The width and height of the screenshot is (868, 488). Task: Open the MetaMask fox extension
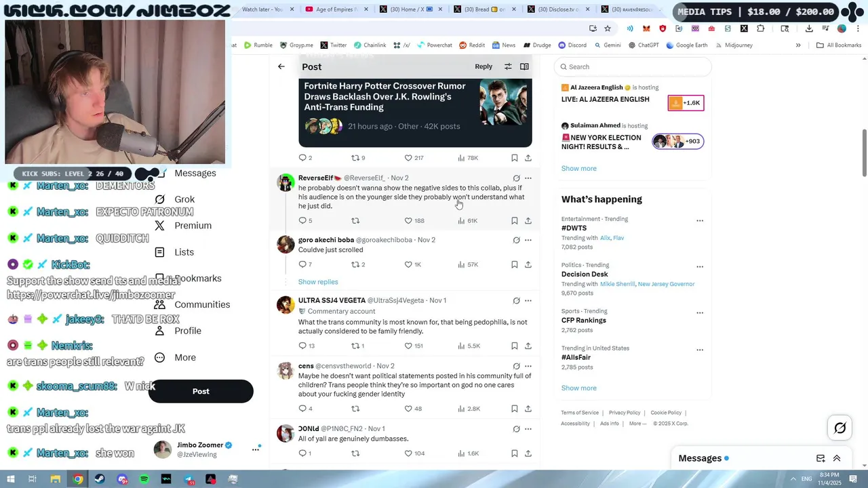[646, 28]
